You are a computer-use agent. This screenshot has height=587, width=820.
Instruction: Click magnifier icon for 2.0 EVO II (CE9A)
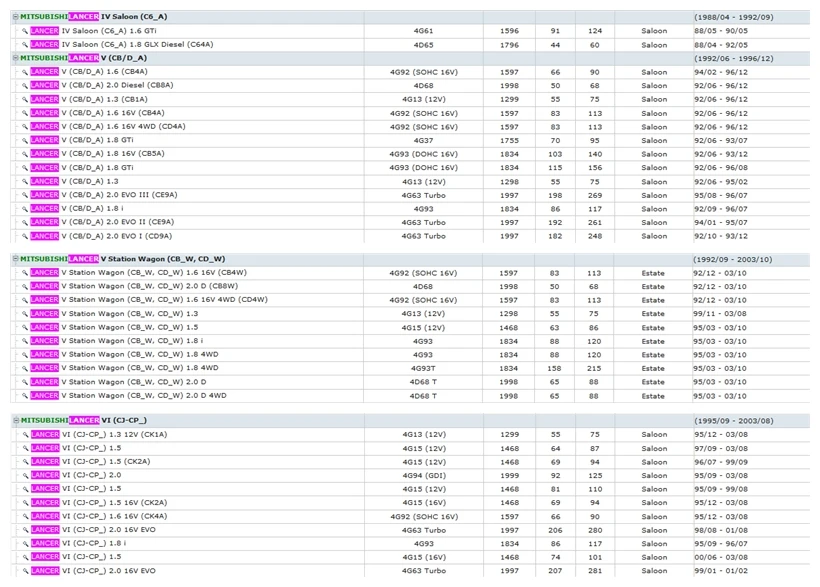(x=25, y=222)
